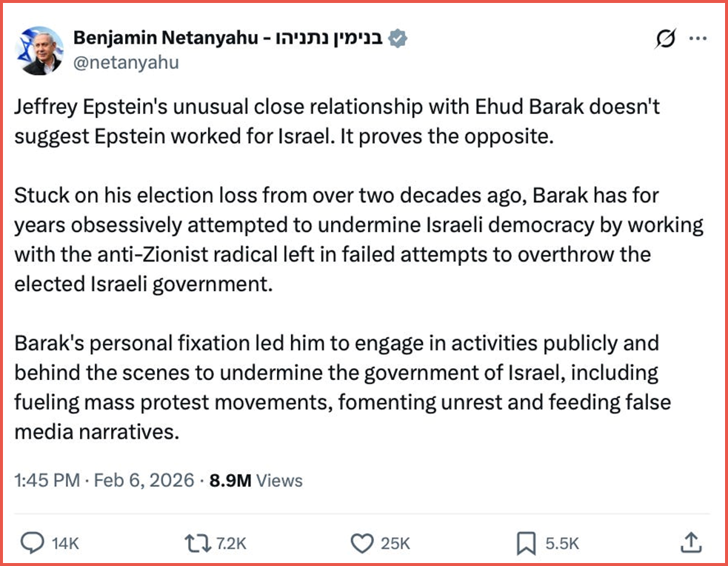Click the 14K replies count
The height and width of the screenshot is (566, 728).
click(64, 544)
